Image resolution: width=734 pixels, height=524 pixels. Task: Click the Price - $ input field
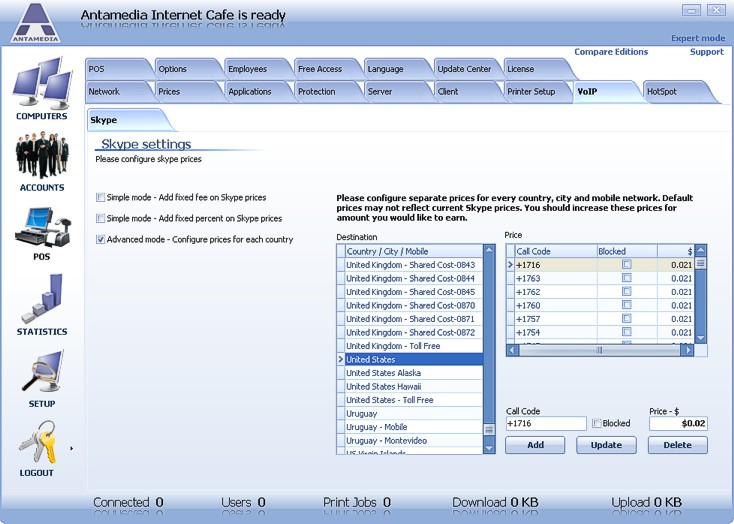point(678,423)
